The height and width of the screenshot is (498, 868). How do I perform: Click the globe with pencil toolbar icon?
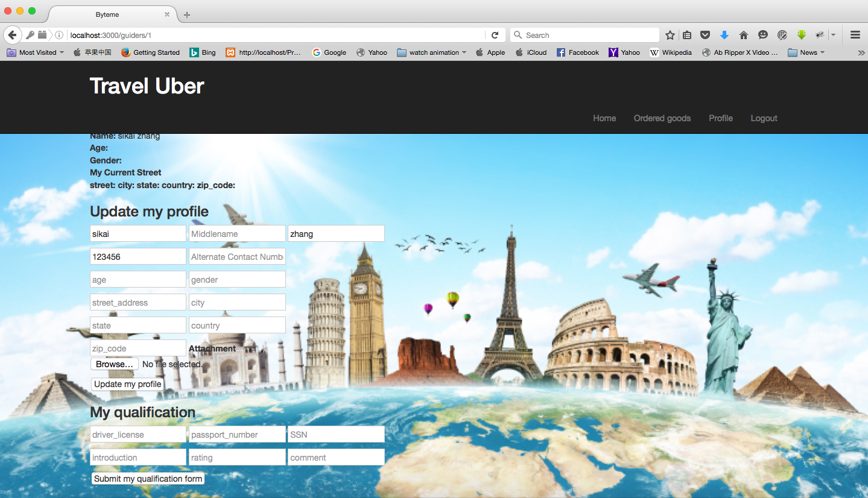[782, 35]
